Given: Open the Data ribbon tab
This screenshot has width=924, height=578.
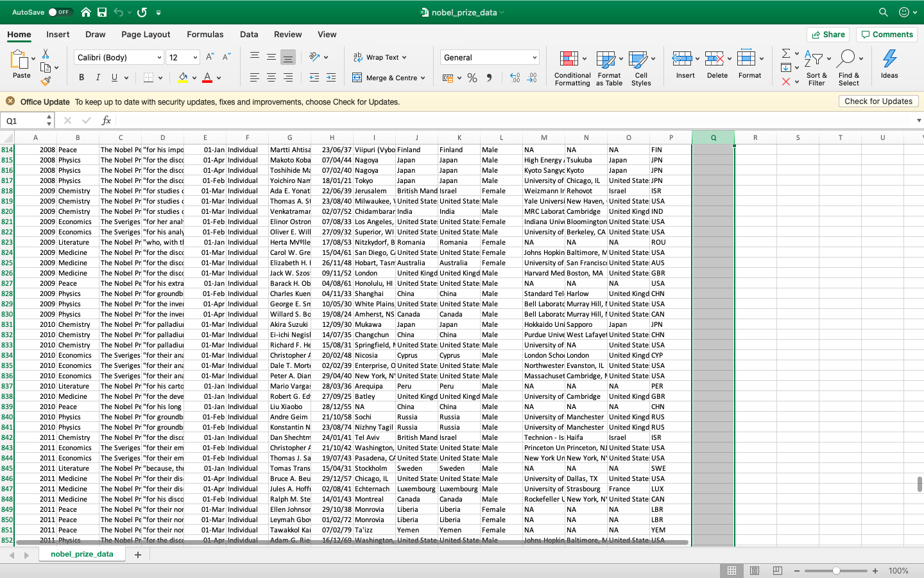Looking at the screenshot, I should click(x=248, y=34).
